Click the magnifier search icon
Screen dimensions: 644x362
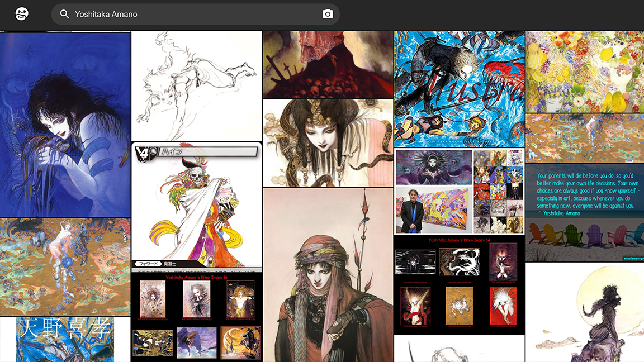click(64, 14)
